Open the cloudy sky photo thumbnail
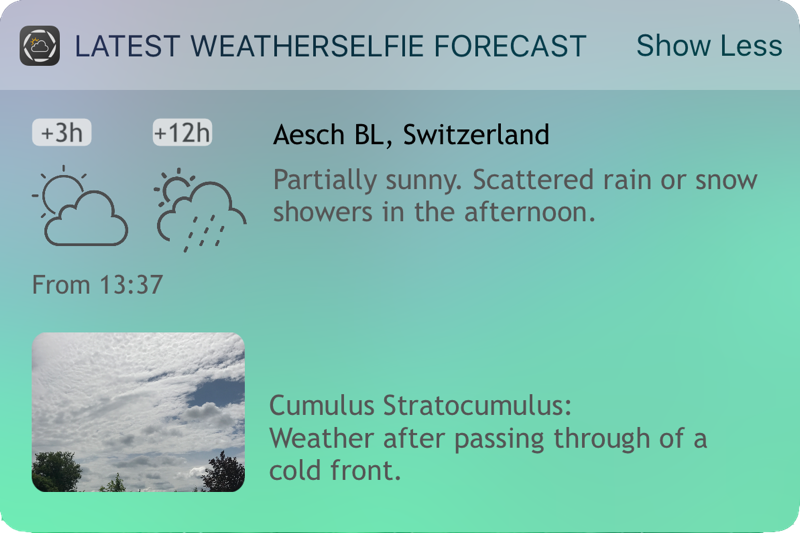Image resolution: width=800 pixels, height=533 pixels. click(x=138, y=412)
